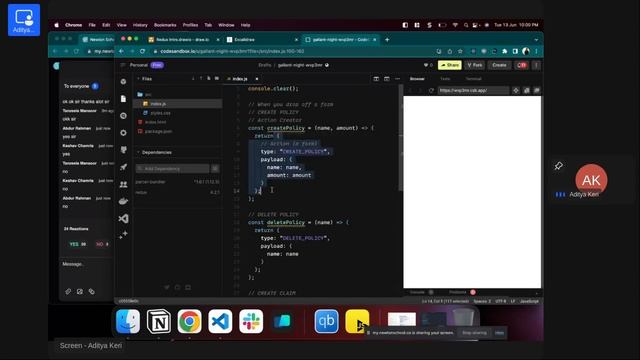Click the Fork button
Viewport: 640px width, 360px height.
coord(475,65)
